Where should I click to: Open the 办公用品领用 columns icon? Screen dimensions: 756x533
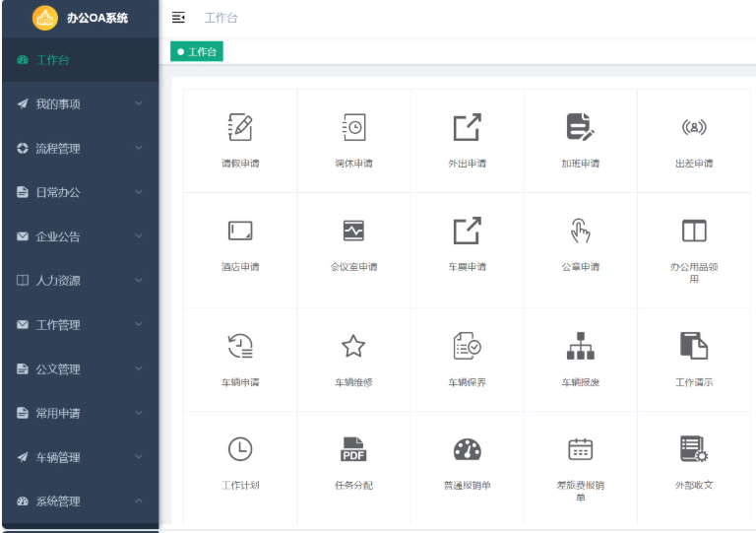[x=694, y=231]
